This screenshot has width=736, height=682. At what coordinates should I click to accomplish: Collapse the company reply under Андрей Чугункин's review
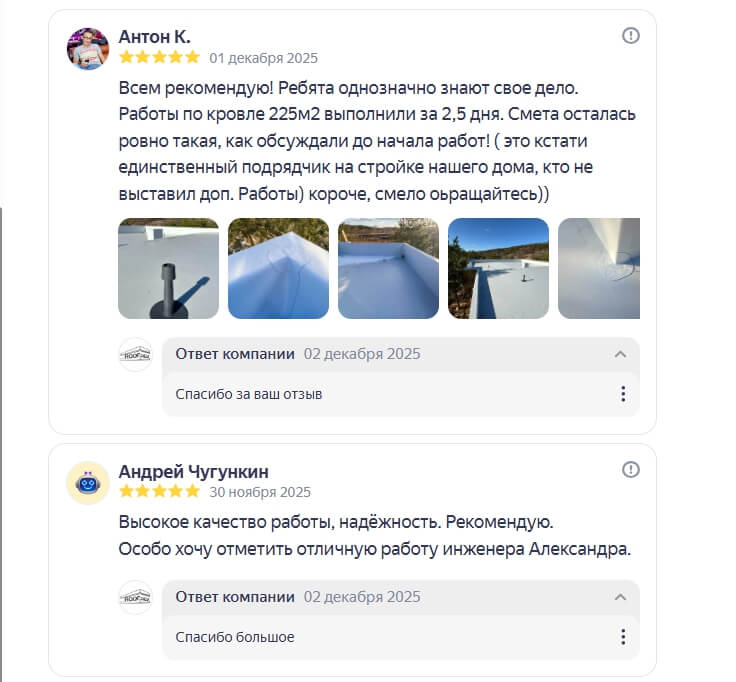pos(621,597)
